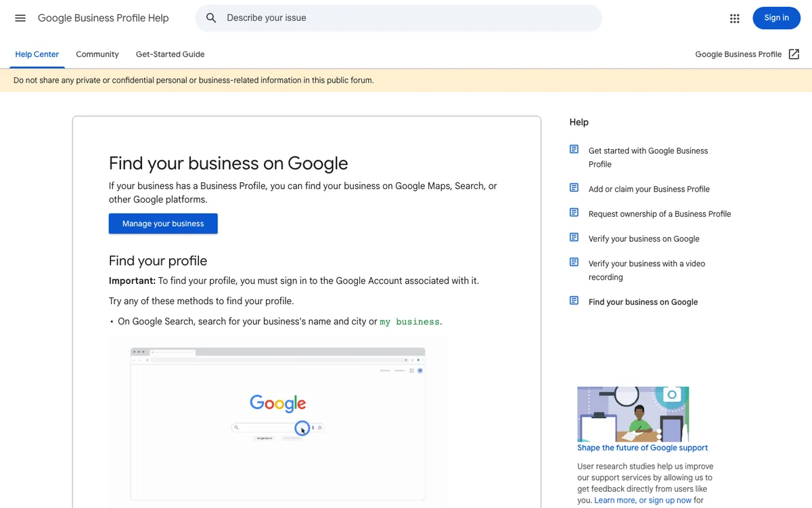Viewport: 812px width, 508px height.
Task: Click the Manage your business button
Action: [163, 224]
